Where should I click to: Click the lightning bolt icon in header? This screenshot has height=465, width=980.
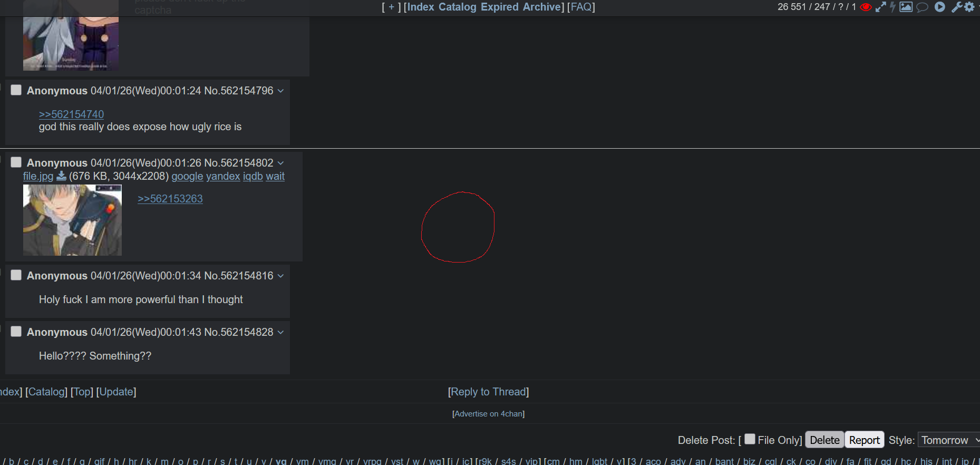point(893,7)
